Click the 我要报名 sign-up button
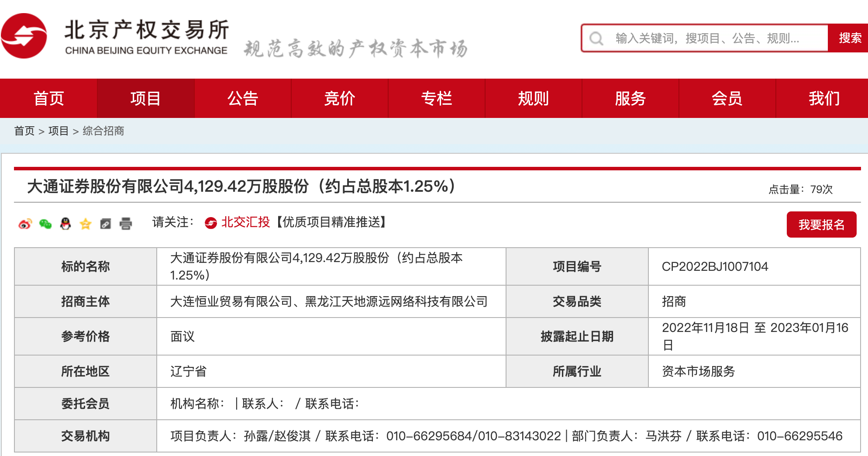Screen dimensions: 868x456 [x=821, y=225]
